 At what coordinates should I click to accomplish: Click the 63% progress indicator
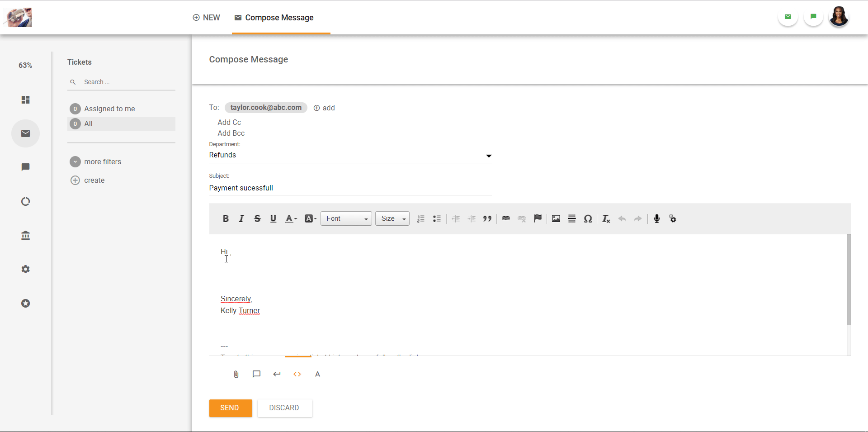point(25,65)
